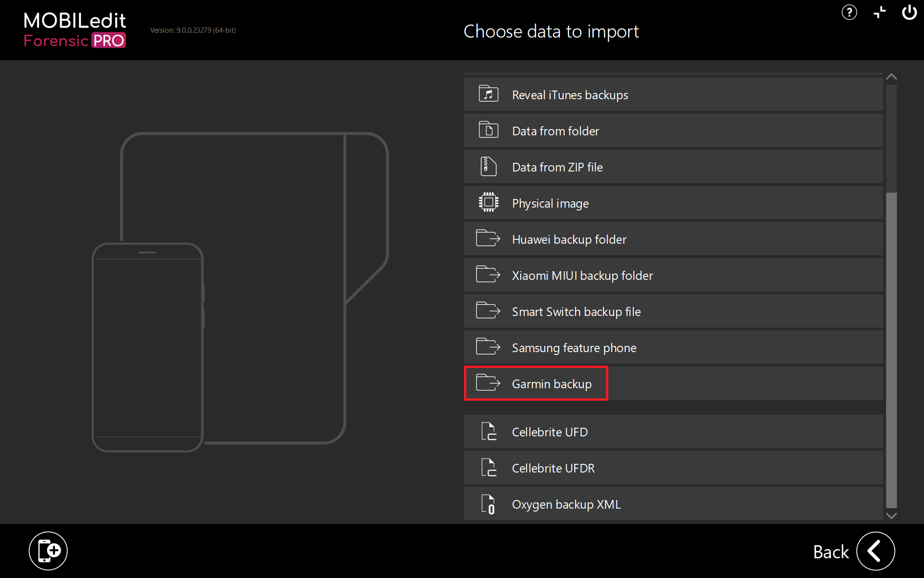Click the help question mark icon
This screenshot has height=578, width=924.
pyautogui.click(x=849, y=13)
